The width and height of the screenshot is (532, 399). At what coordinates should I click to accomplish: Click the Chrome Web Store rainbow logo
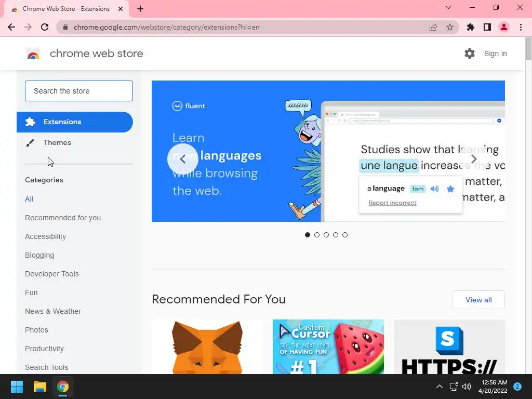coord(33,54)
